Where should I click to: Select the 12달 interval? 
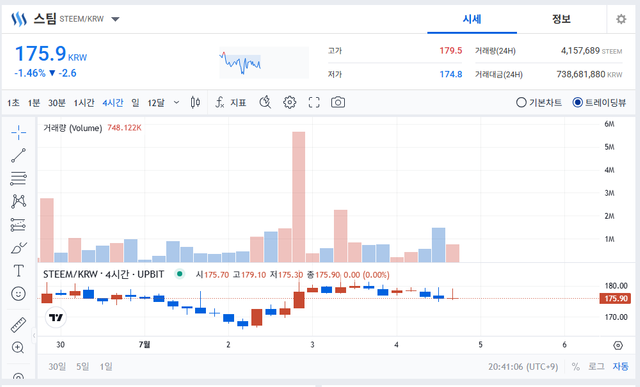156,103
